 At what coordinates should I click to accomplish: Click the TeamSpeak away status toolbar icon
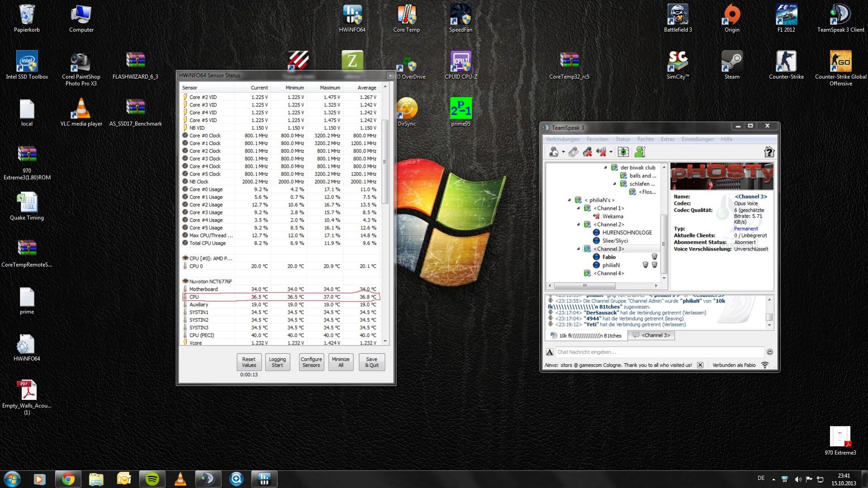tap(554, 152)
